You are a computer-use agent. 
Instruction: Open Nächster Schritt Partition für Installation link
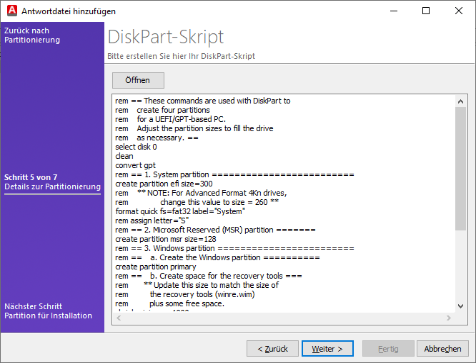(48, 311)
